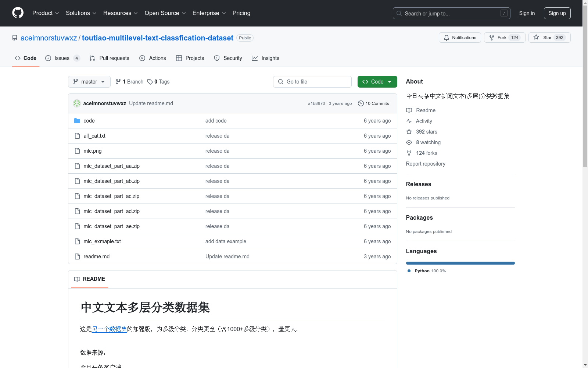Image resolution: width=588 pixels, height=368 pixels.
Task: Click the Sign up button
Action: pyautogui.click(x=557, y=13)
